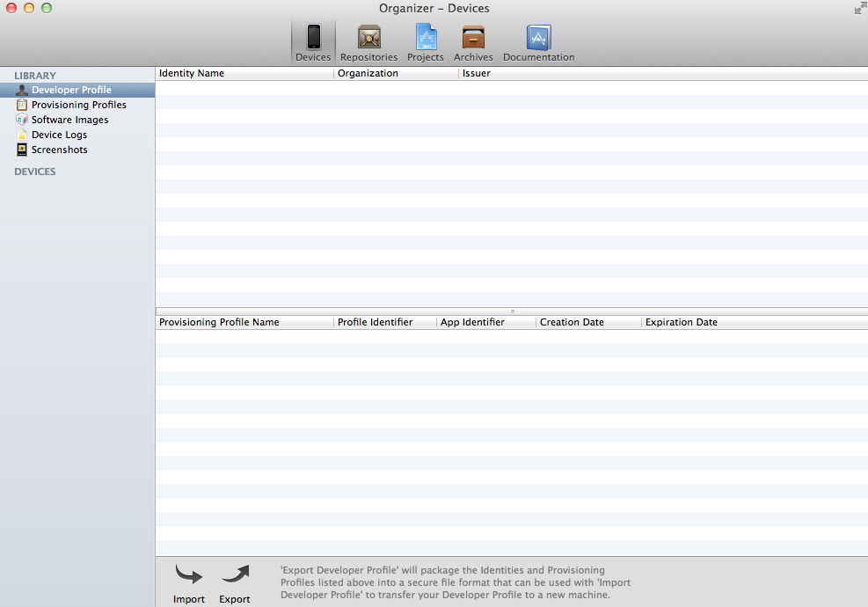The image size is (868, 607).
Task: Click the Software Images icon
Action: [x=22, y=120]
